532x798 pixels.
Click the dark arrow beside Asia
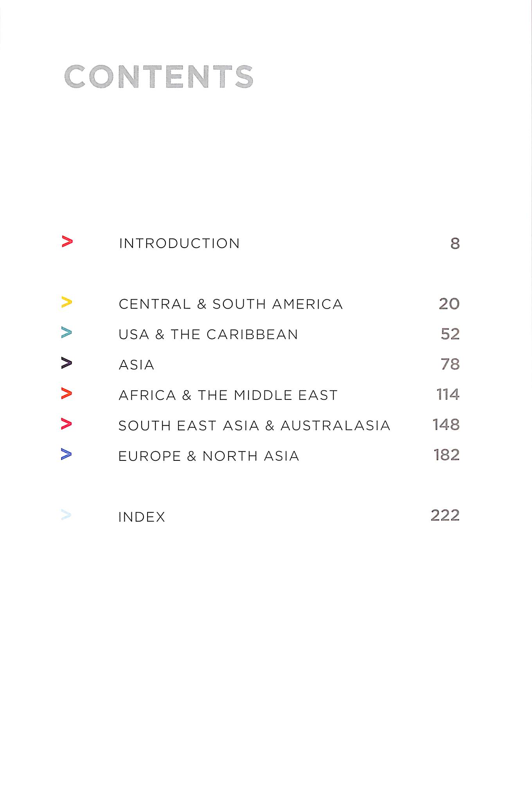tap(67, 363)
